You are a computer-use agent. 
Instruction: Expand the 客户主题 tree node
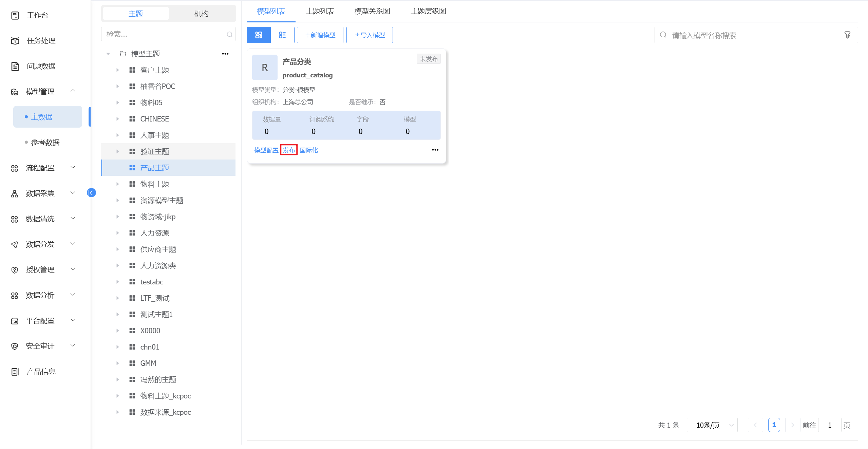(x=118, y=70)
